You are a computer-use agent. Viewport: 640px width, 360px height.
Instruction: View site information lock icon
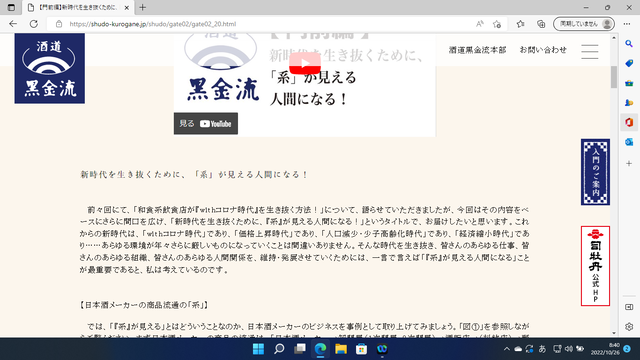click(x=59, y=24)
